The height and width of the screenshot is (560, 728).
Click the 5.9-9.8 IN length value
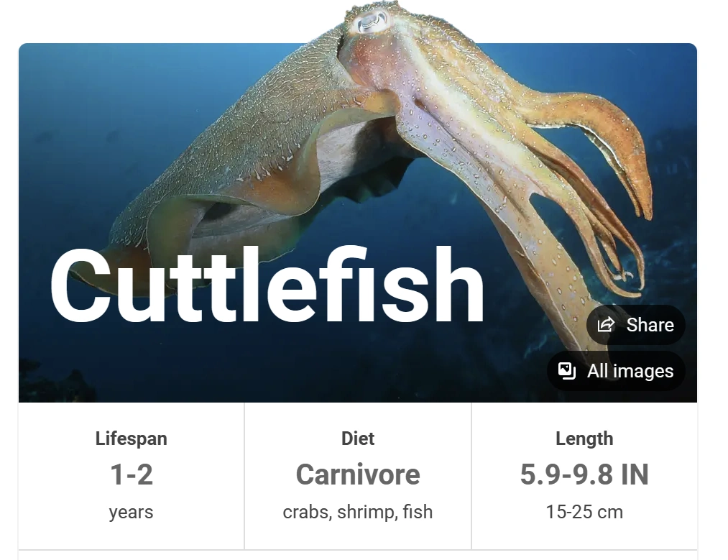point(584,475)
